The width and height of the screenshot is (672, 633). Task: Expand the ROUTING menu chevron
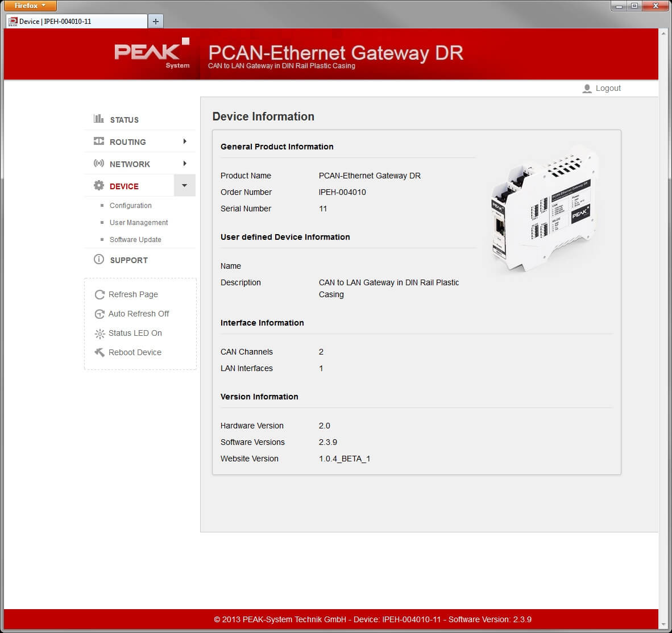tap(185, 141)
